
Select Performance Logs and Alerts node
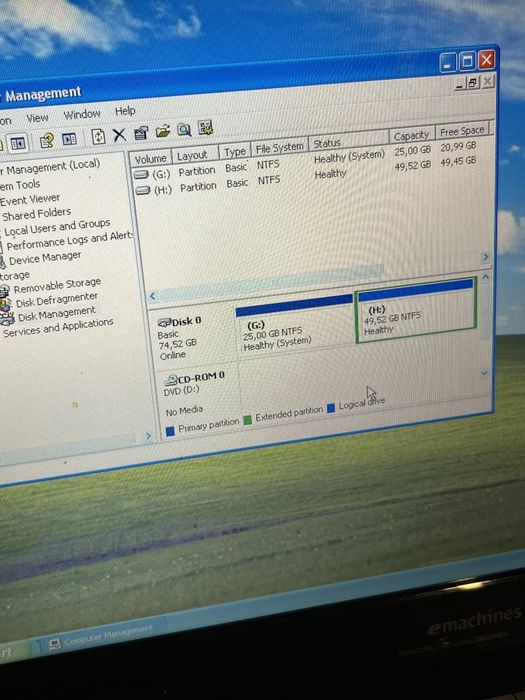click(70, 241)
